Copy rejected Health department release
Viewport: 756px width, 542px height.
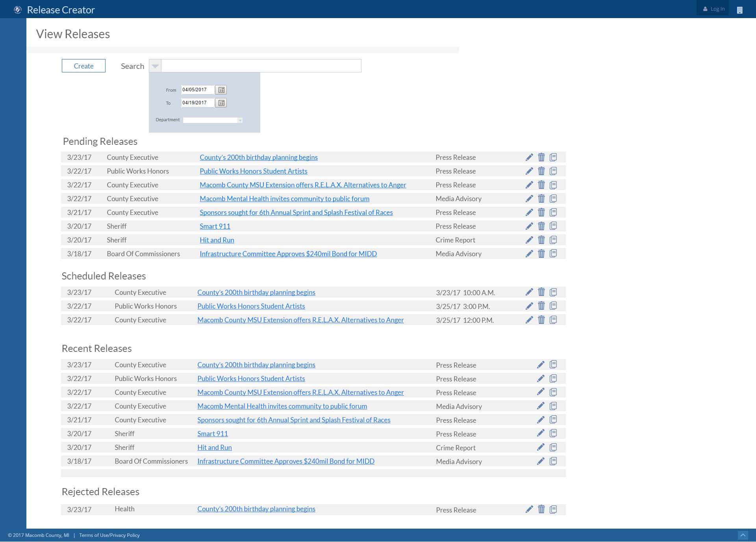pos(553,509)
